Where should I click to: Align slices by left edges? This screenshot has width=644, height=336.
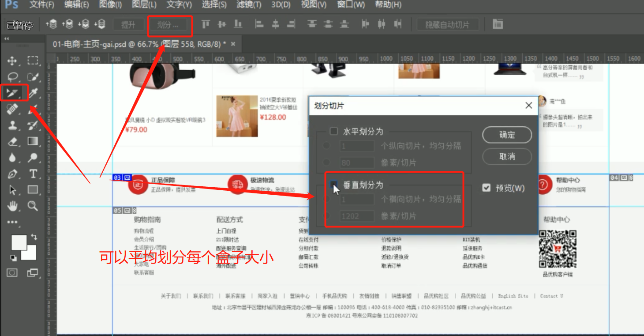click(259, 24)
